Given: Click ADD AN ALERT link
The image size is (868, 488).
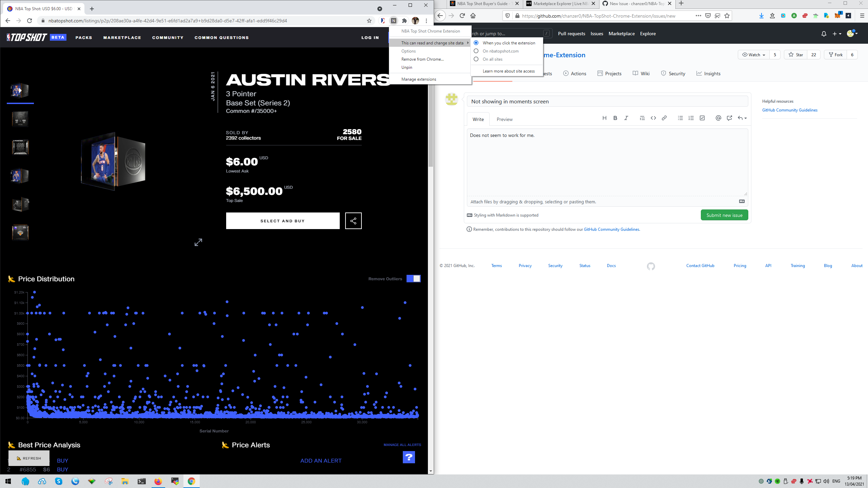Looking at the screenshot, I should point(321,461).
